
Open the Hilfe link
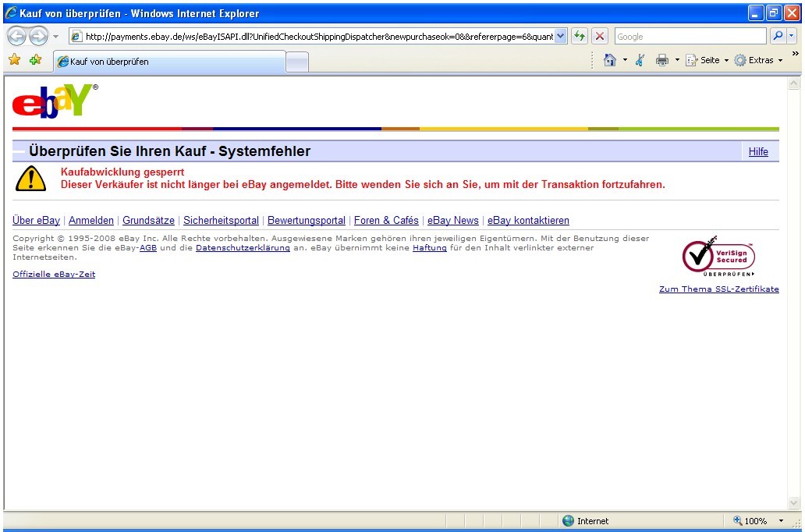[758, 151]
